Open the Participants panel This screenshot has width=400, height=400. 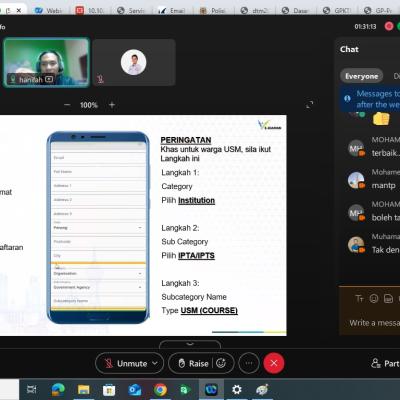click(385, 363)
